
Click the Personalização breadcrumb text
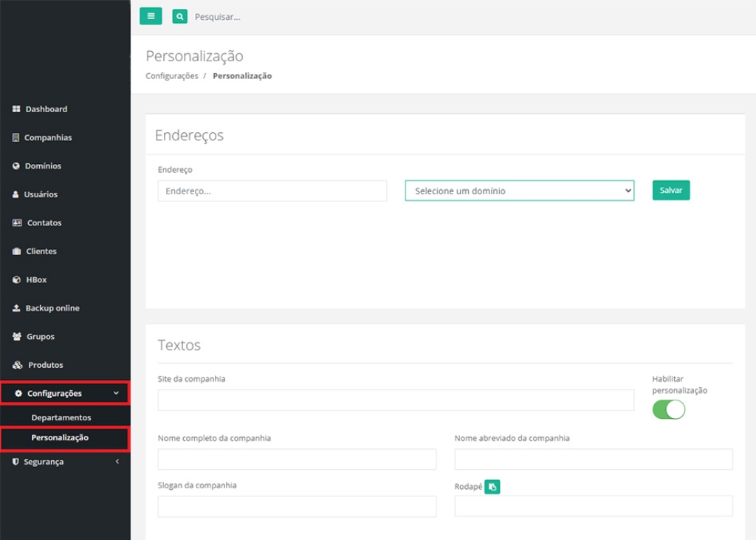(242, 76)
